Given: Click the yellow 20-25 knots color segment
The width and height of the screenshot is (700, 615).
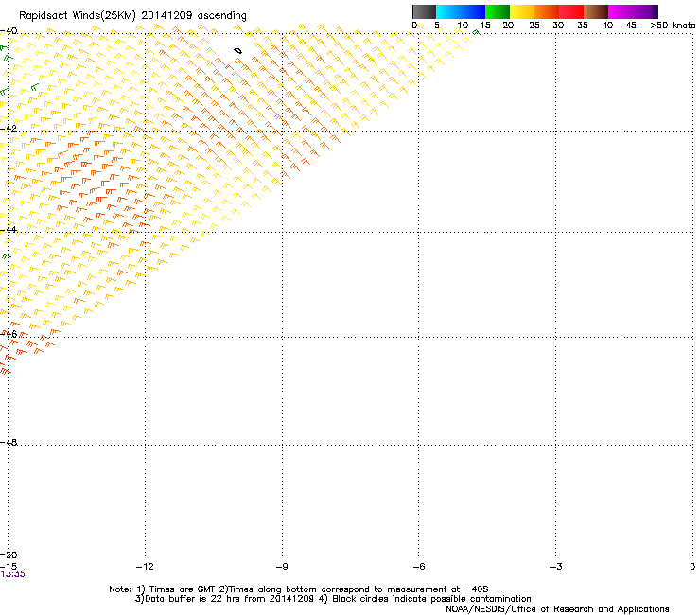Looking at the screenshot, I should 522,11.
